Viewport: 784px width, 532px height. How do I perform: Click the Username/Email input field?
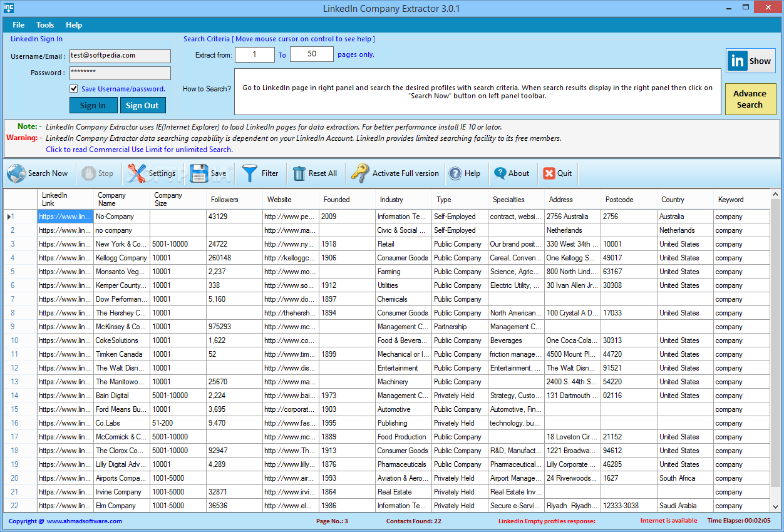[120, 56]
